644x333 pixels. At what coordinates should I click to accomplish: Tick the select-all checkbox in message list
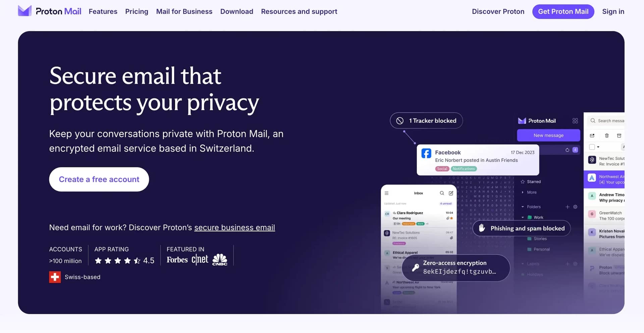[592, 147]
